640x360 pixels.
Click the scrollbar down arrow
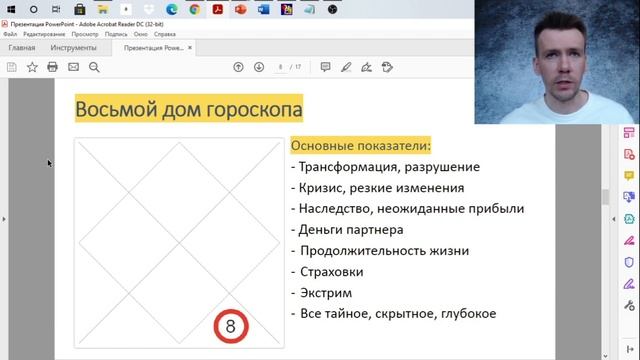tap(605, 356)
